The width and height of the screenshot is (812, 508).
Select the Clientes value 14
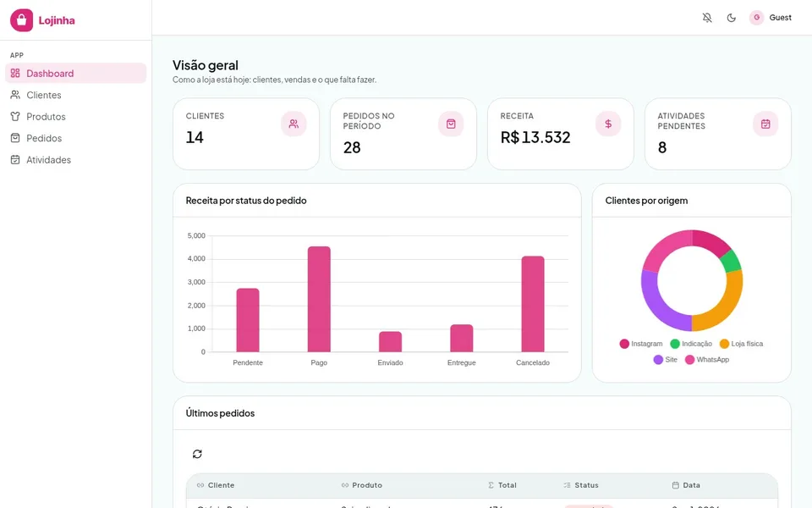195,137
